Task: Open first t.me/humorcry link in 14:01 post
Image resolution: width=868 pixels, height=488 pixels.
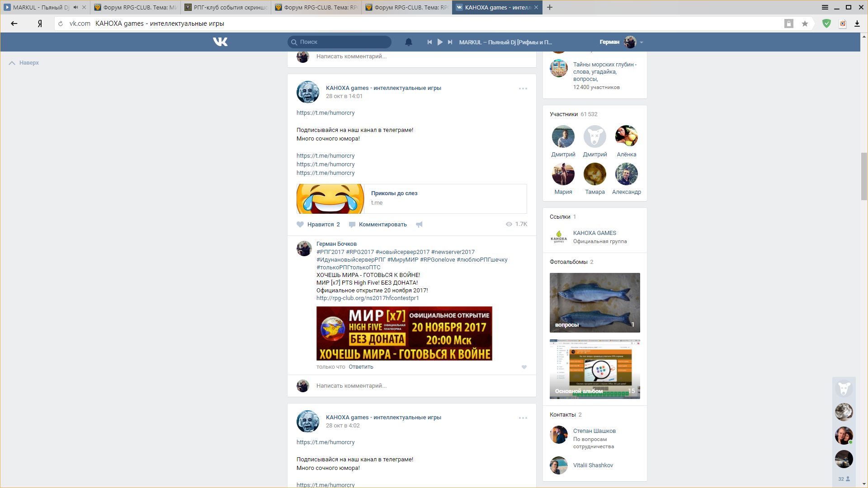Action: [325, 113]
